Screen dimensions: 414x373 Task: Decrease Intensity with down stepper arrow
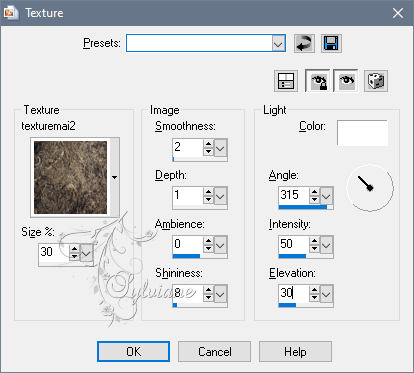coord(314,249)
